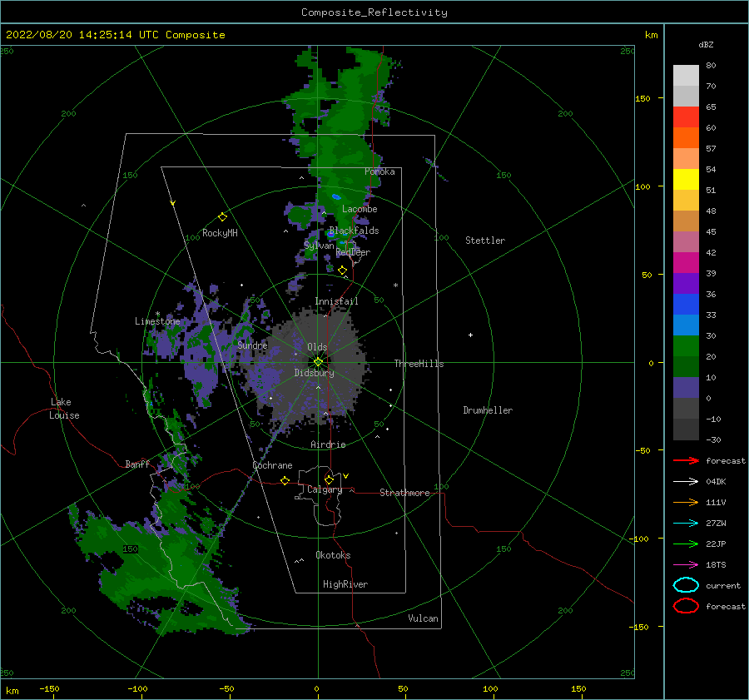This screenshot has width=749, height=700.
Task: Click the yellow diamond marker beside RockyMH
Action: tap(222, 217)
